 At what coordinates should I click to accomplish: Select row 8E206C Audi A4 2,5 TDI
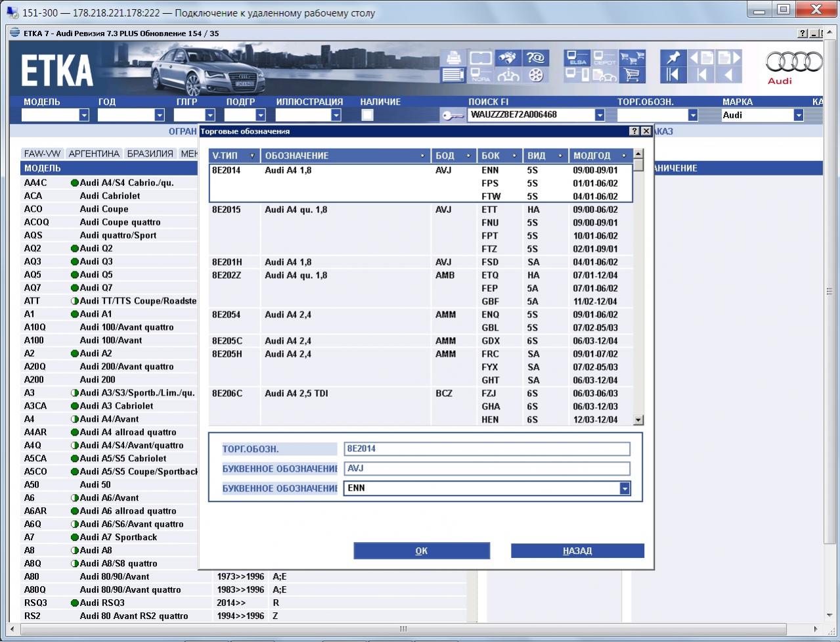(x=421, y=407)
